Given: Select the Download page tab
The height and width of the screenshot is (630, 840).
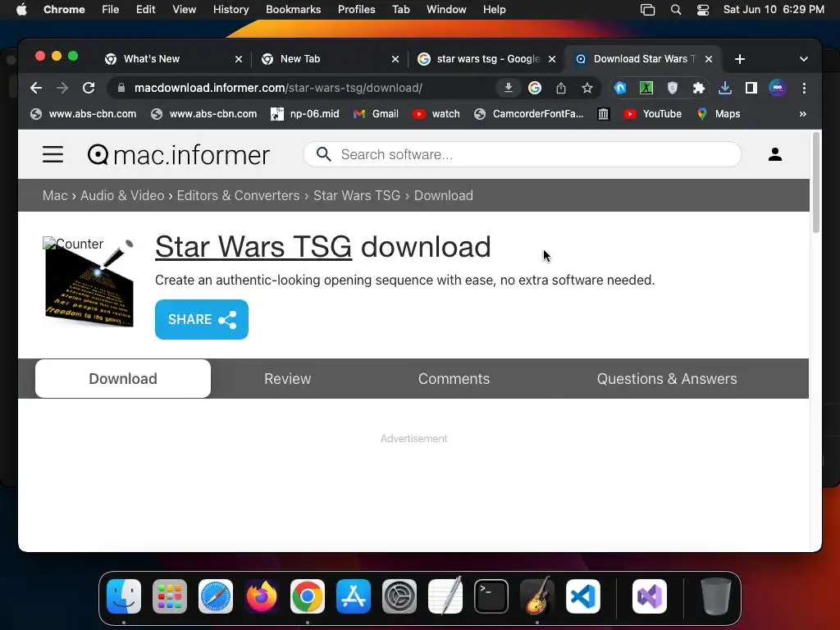Looking at the screenshot, I should point(123,379).
